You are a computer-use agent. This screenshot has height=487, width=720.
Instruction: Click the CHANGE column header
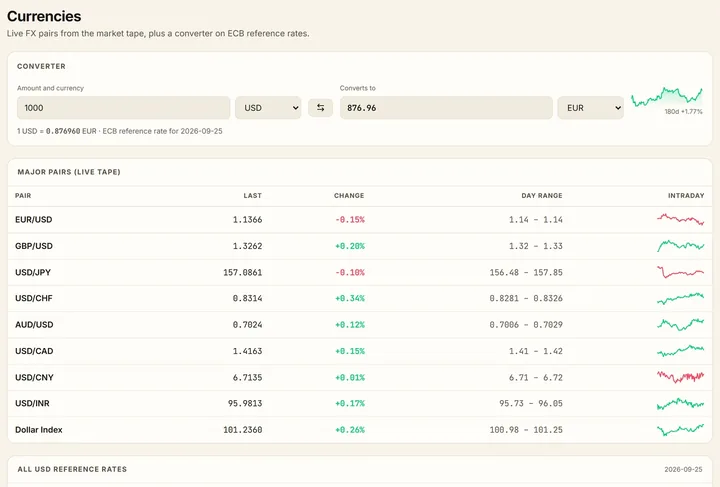(x=349, y=196)
